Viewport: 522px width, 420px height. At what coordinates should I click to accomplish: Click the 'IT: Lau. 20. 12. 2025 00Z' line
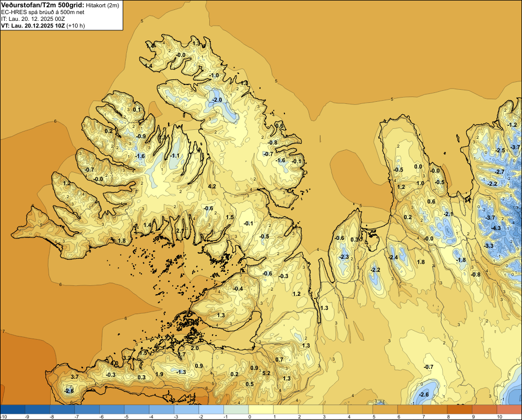click(33, 19)
